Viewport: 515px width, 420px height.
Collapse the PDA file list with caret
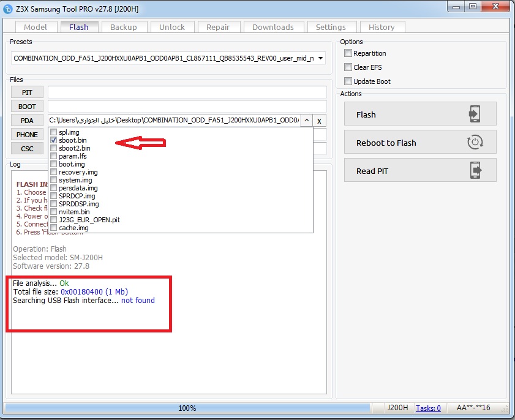point(306,121)
